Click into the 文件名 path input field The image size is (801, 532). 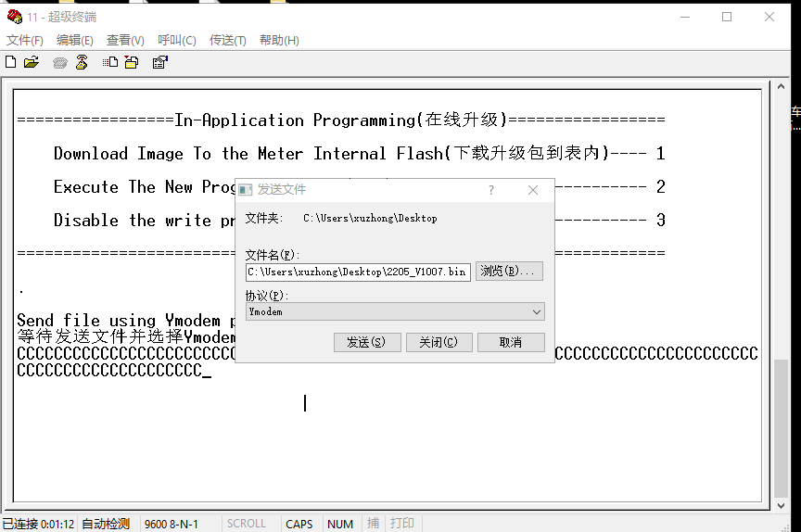click(358, 272)
